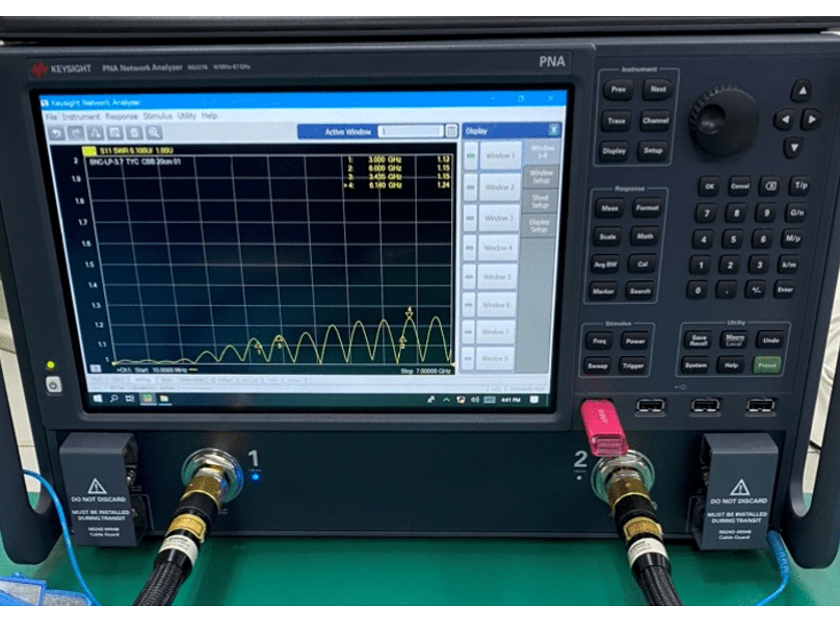Toggle the indicator beside Window 2
The width and height of the screenshot is (840, 618).
[x=471, y=187]
